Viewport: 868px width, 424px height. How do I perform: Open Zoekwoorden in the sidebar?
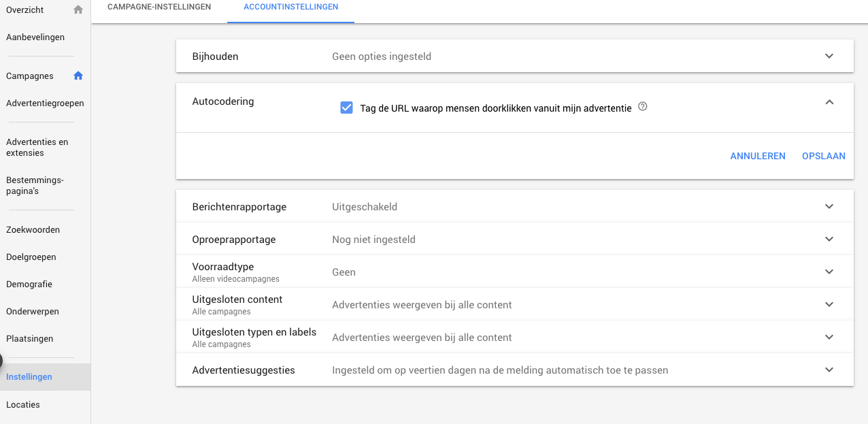(x=33, y=229)
